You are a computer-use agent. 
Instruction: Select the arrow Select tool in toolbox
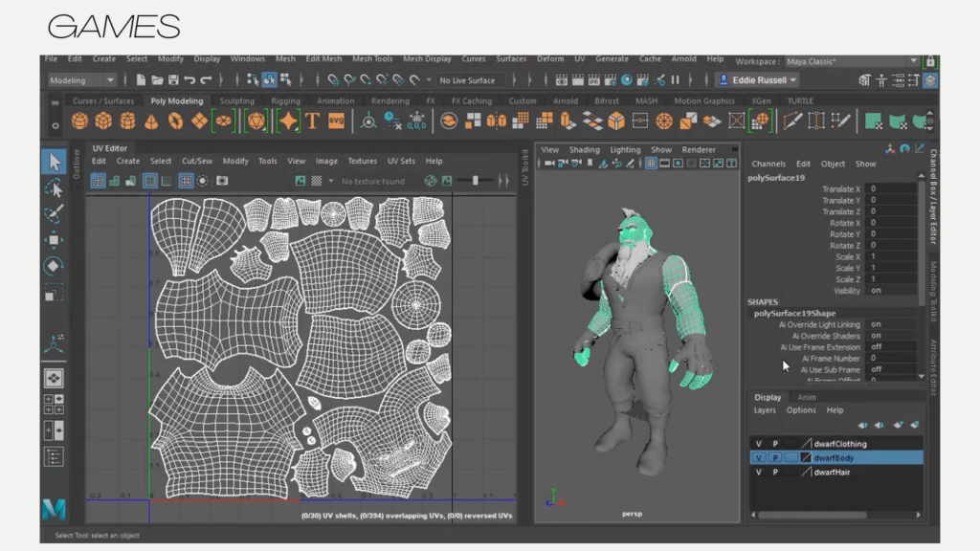(55, 161)
